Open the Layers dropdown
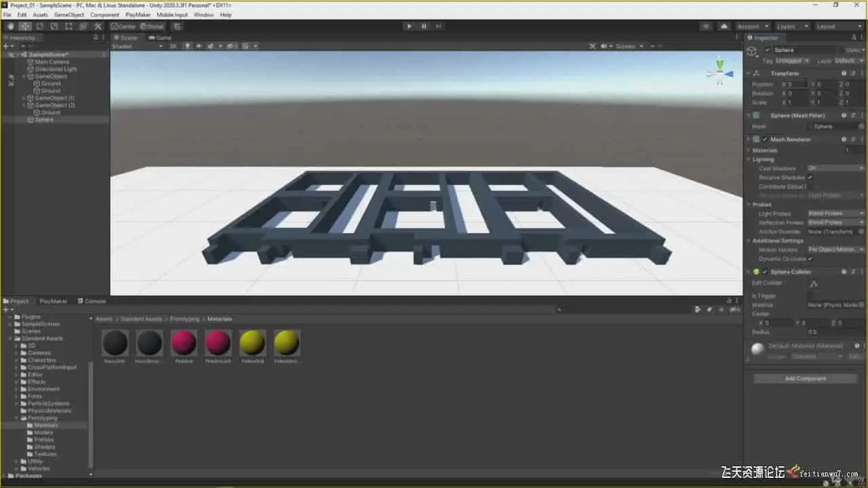This screenshot has height=488, width=868. coord(791,26)
